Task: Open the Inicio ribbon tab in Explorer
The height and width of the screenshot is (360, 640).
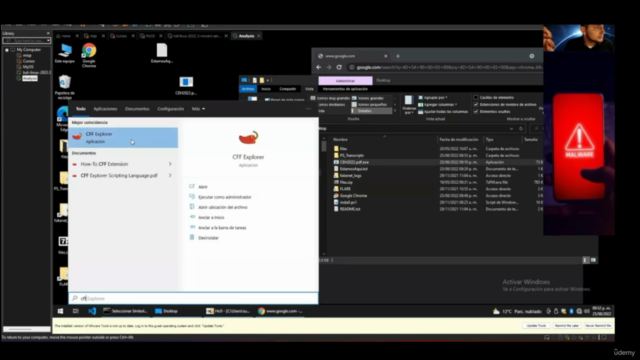Action: [x=266, y=89]
